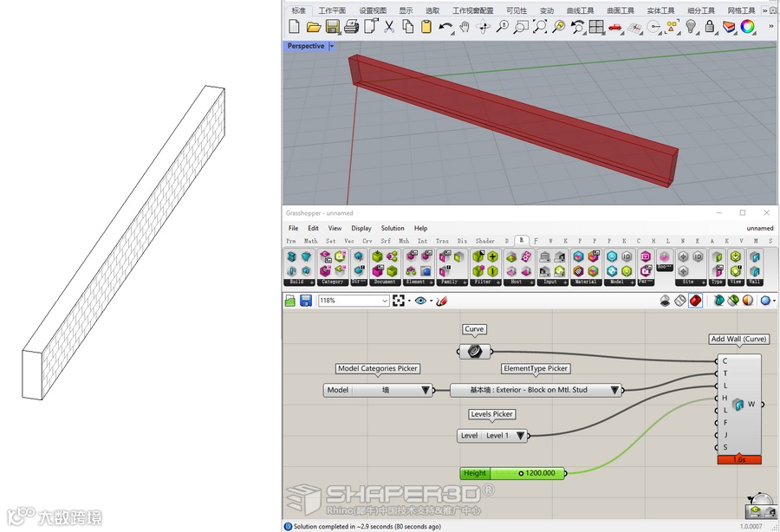The width and height of the screenshot is (780, 532).
Task: Open the Grasshopper File menu
Action: [x=294, y=228]
